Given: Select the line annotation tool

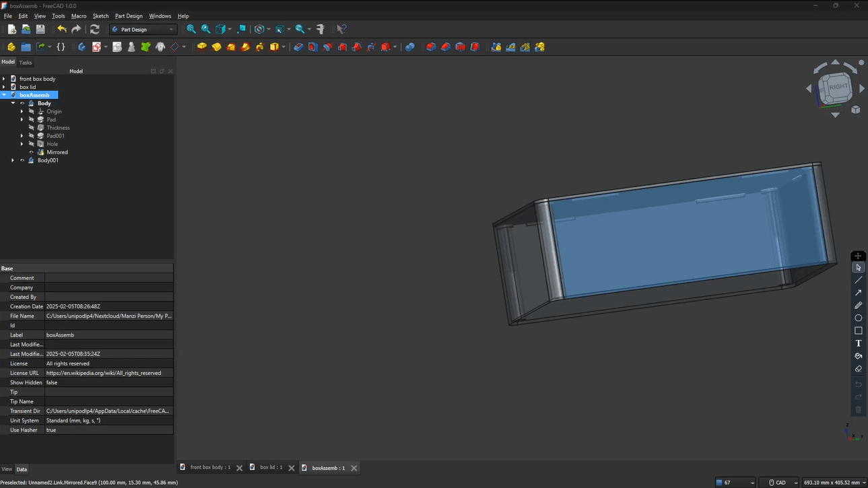Looking at the screenshot, I should pyautogui.click(x=858, y=280).
